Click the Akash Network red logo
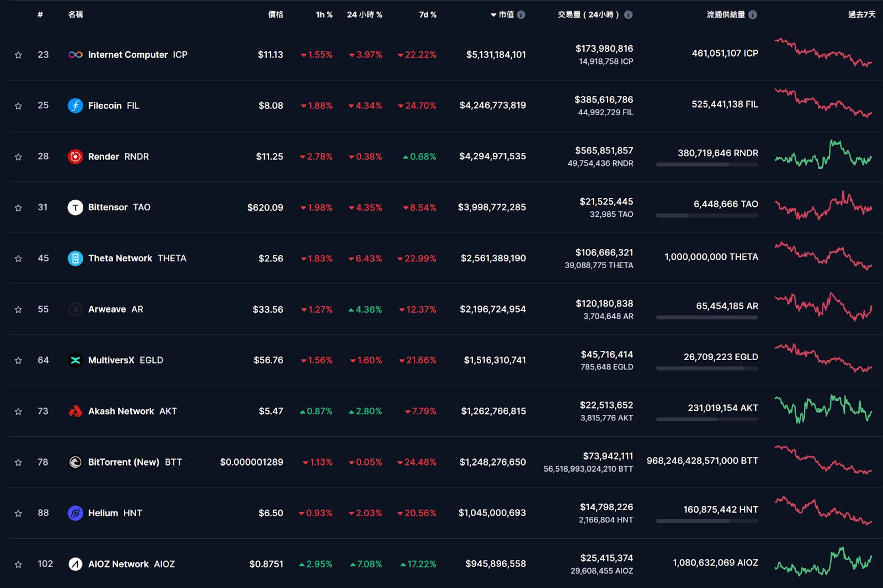The height and width of the screenshot is (588, 883). [76, 411]
